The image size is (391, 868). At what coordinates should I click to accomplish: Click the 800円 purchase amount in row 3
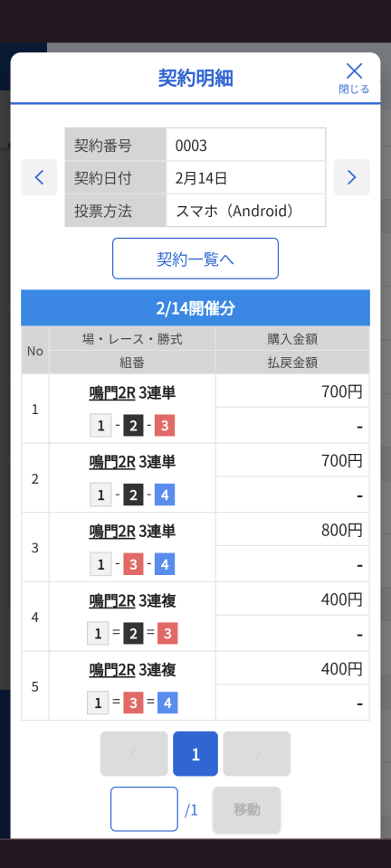point(342,531)
